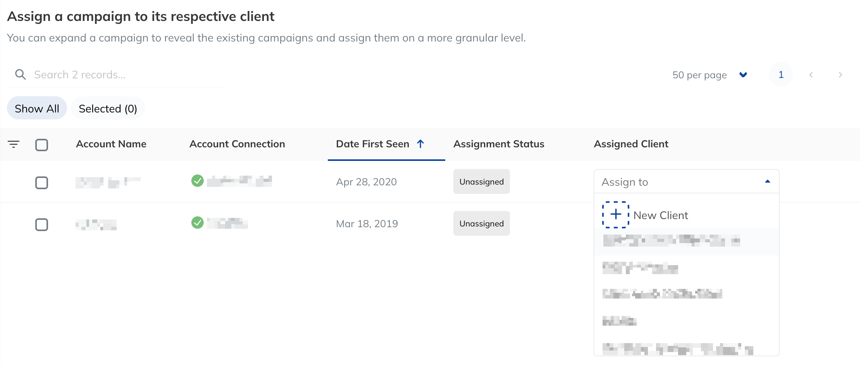This screenshot has width=868, height=366.
Task: Check the row checkbox for Apr 28, 2020 entry
Action: pyautogui.click(x=42, y=182)
